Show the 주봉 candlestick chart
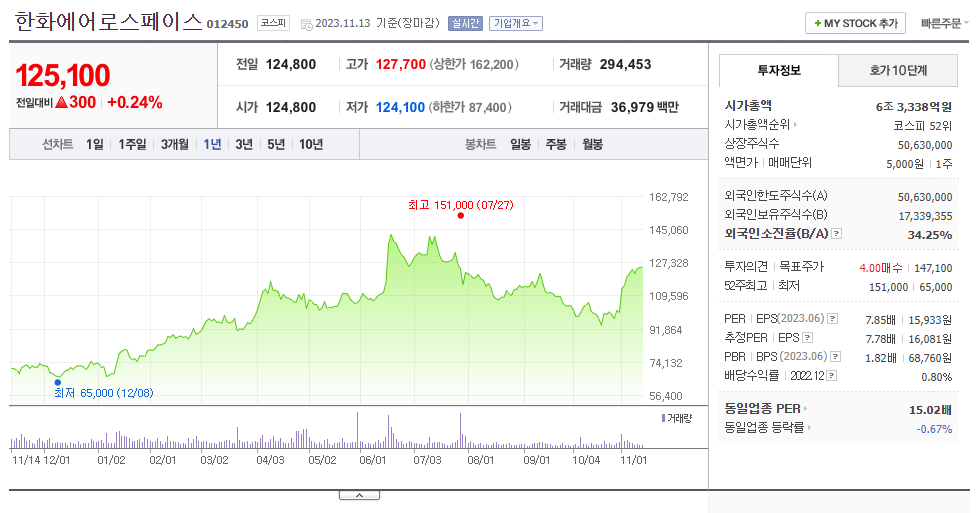Image resolution: width=979 pixels, height=513 pixels. (556, 145)
